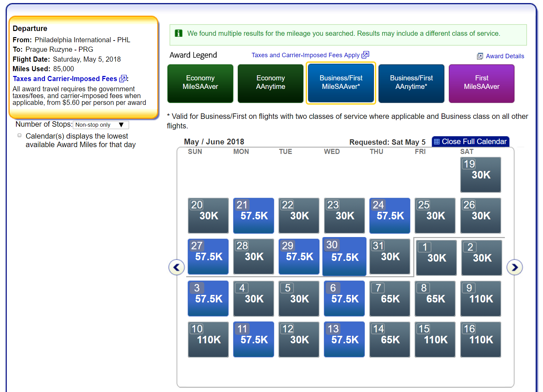This screenshot has height=392, width=543.
Task: Click calendar grid icon on Close Full Calendar
Action: (436, 142)
